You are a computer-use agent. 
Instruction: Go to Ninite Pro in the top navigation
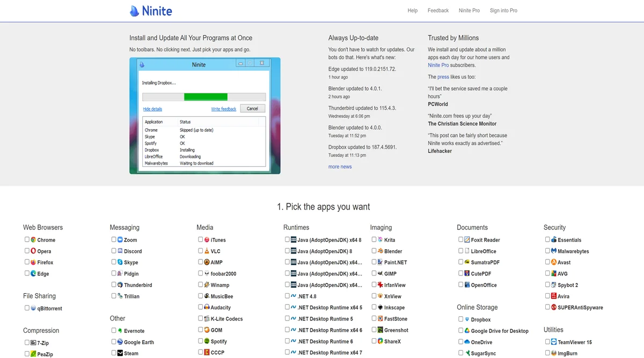coord(469,11)
